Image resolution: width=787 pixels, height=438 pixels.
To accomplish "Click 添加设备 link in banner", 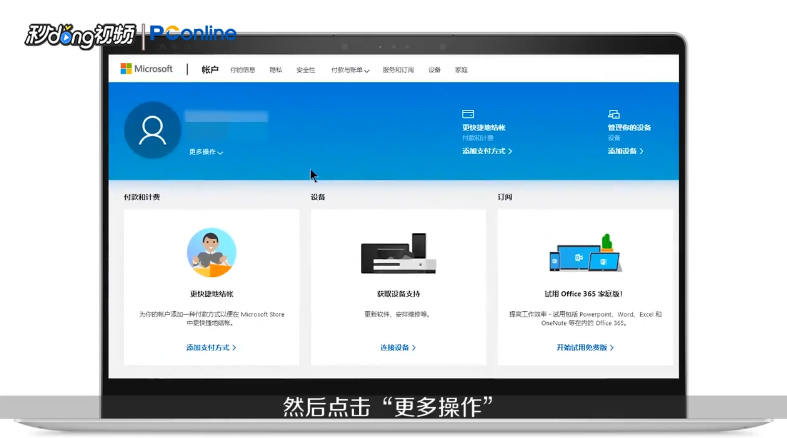I will tap(625, 151).
